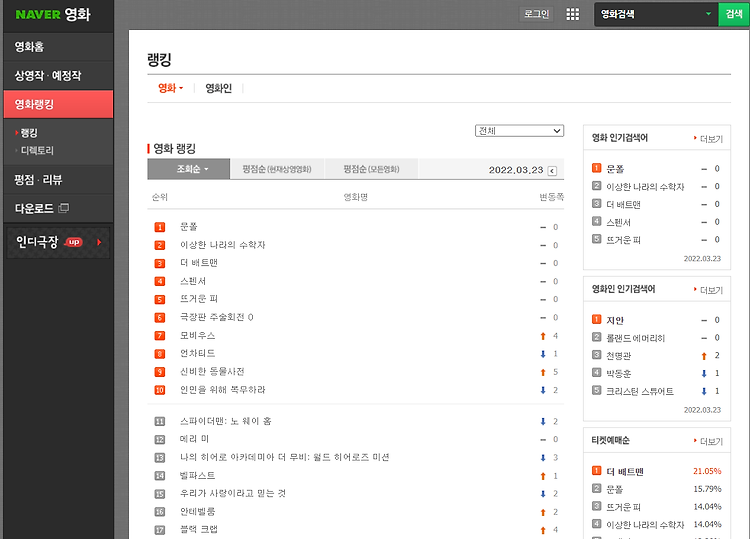The width and height of the screenshot is (750, 539).
Task: Open movie 모비우스 in ranking list
Action: [x=198, y=335]
